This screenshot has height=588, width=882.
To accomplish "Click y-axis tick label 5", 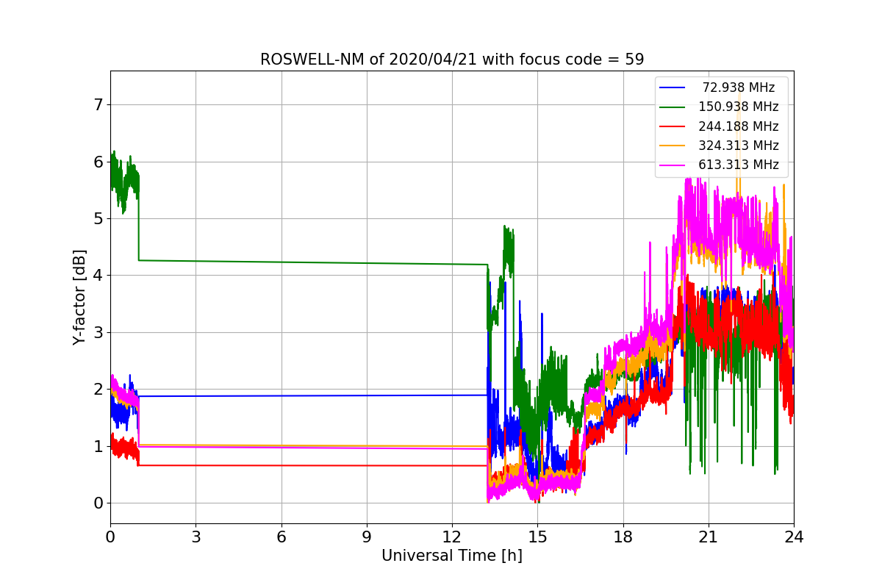I will tap(98, 219).
